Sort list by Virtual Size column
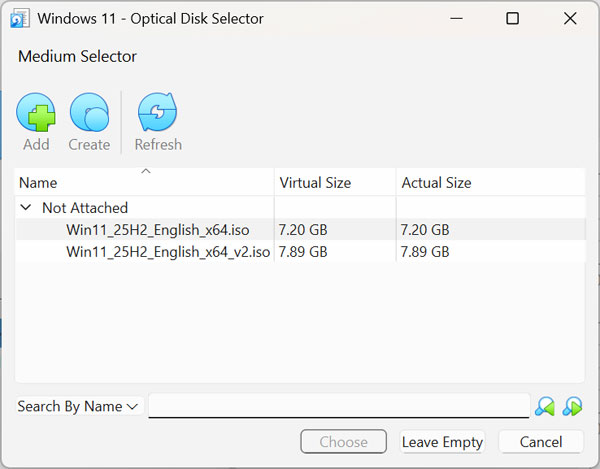This screenshot has width=600, height=469. coord(335,182)
